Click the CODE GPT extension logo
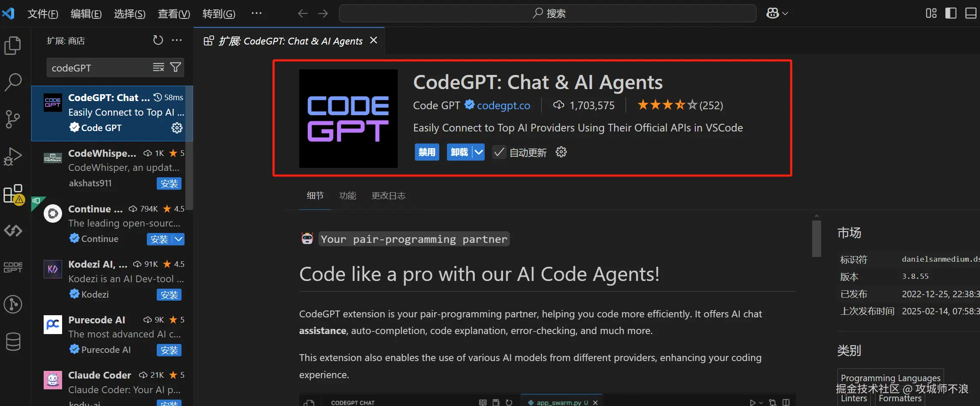 pos(349,119)
